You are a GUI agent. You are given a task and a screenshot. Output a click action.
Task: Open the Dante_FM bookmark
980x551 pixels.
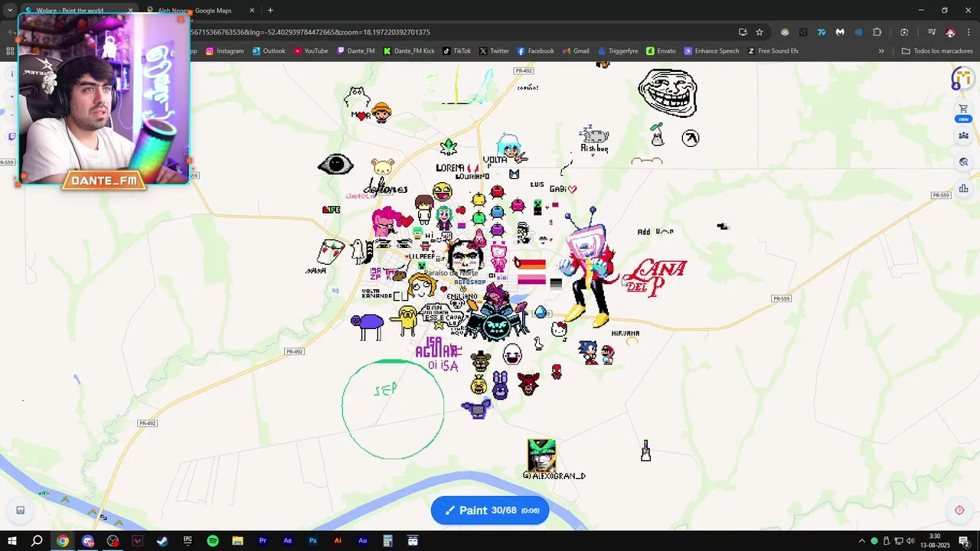pos(355,51)
